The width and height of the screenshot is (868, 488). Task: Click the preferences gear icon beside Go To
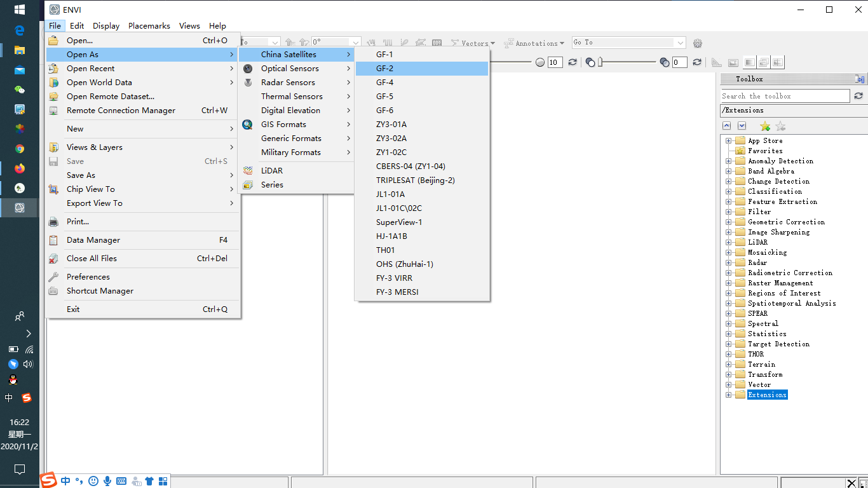(698, 43)
